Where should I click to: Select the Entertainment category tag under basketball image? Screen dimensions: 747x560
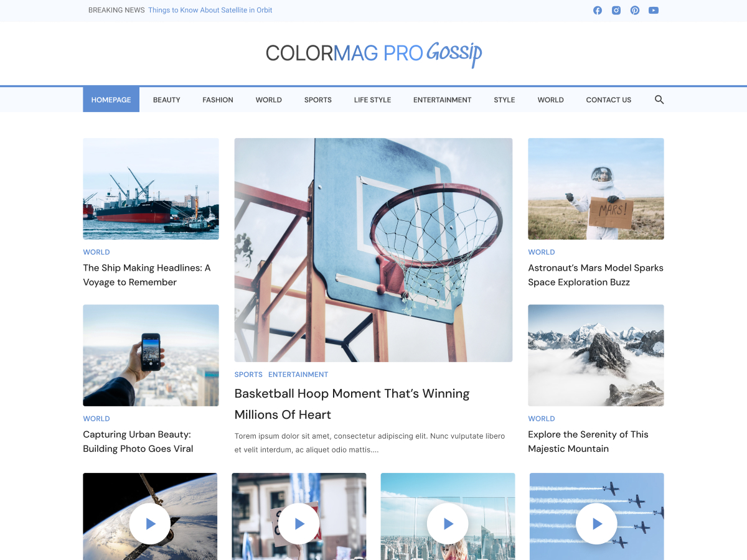(x=298, y=375)
